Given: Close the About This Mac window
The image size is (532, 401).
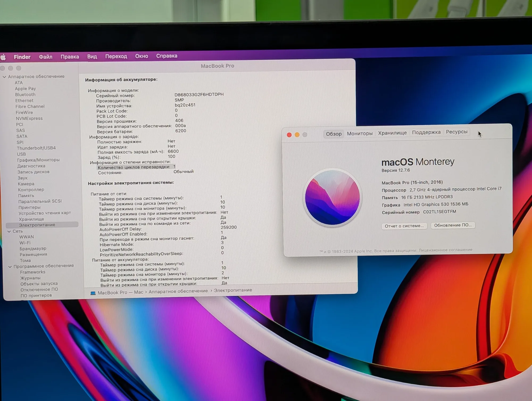Looking at the screenshot, I should point(289,135).
